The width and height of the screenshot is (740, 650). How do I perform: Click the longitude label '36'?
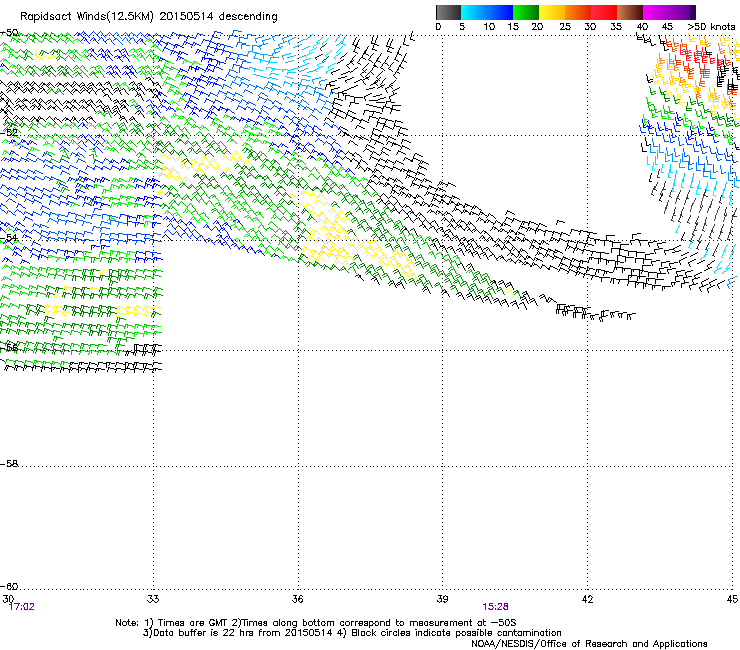coord(297,599)
